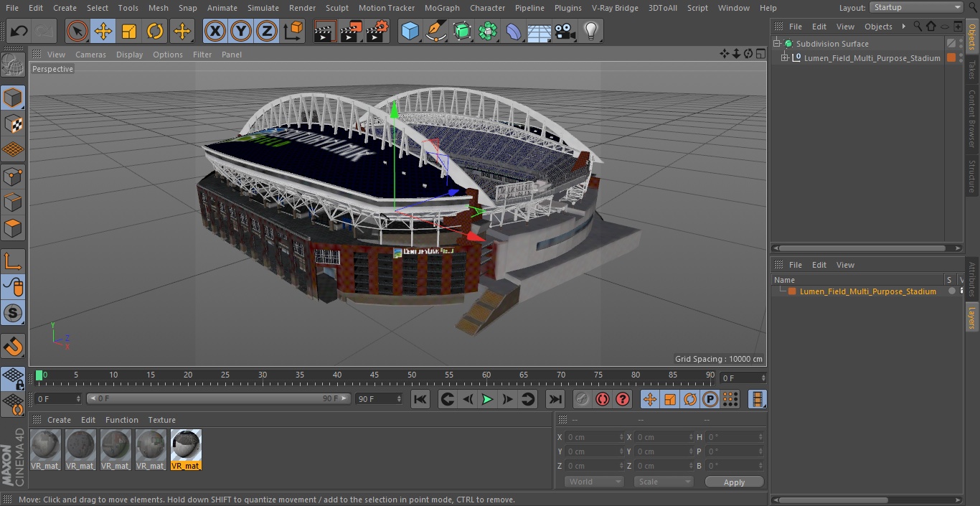Switch to the Content Browser tab
This screenshot has height=506, width=980.
click(x=972, y=118)
